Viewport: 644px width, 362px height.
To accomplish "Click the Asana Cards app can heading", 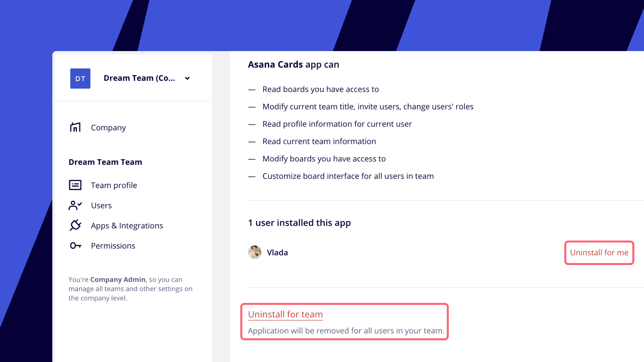I will coord(293,65).
